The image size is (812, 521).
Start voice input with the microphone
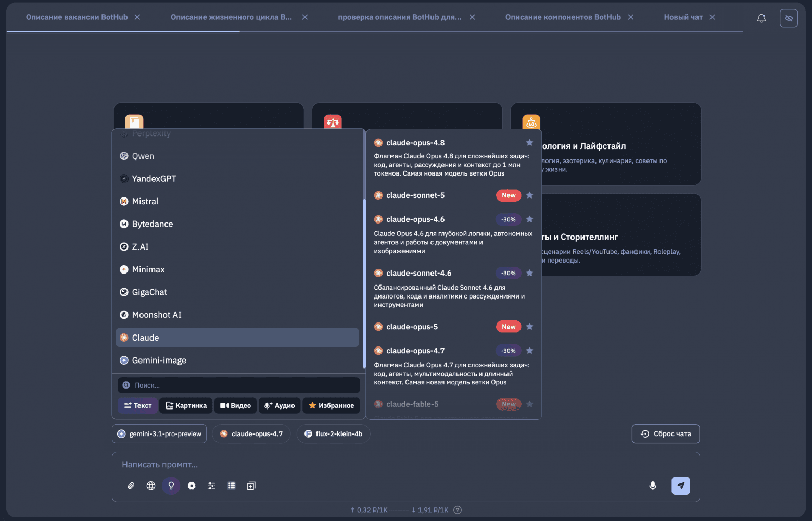pyautogui.click(x=653, y=486)
